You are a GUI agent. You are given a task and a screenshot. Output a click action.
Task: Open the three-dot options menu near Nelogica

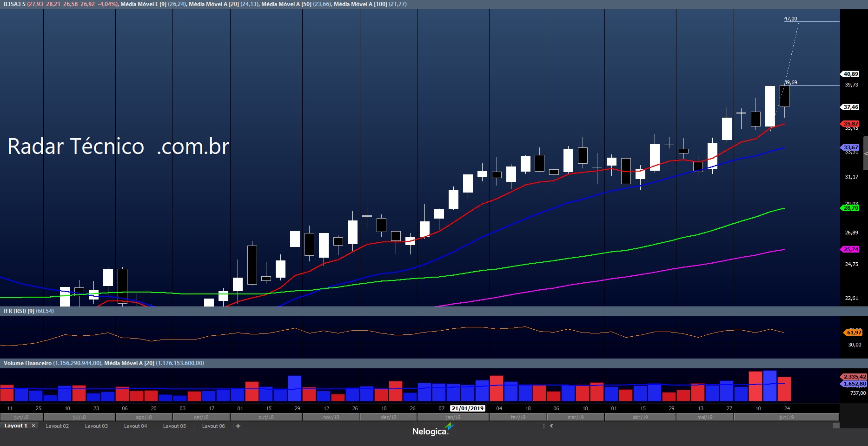tap(543, 426)
